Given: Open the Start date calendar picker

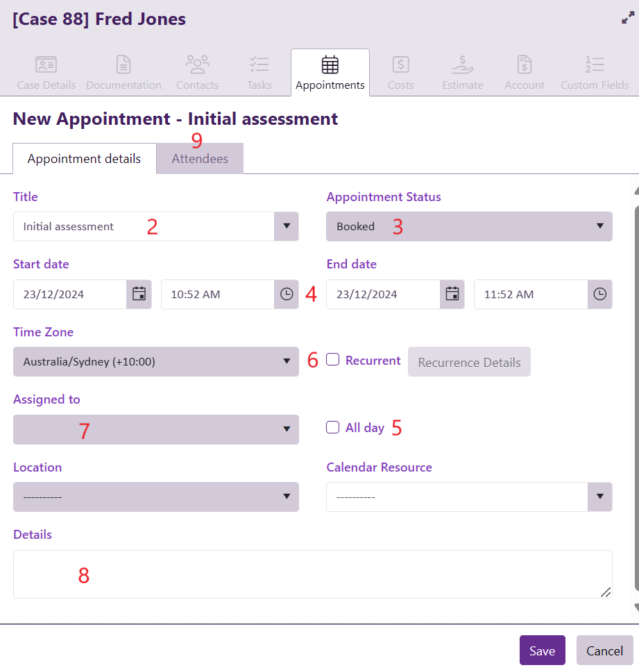Looking at the screenshot, I should point(139,294).
